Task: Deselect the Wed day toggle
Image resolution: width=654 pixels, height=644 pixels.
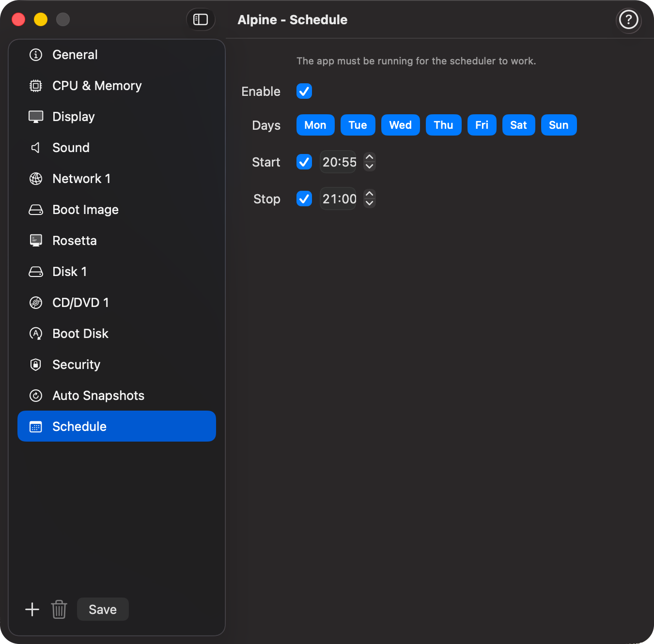Action: pos(400,125)
